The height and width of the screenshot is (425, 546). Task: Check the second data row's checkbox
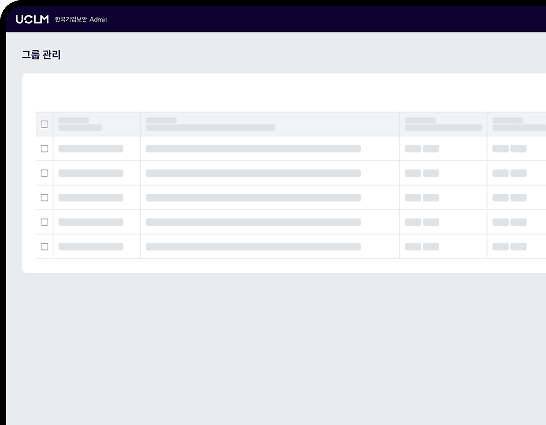pyautogui.click(x=45, y=173)
